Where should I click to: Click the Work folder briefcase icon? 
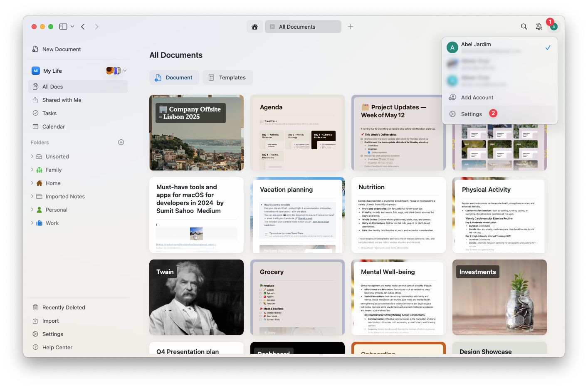click(39, 223)
